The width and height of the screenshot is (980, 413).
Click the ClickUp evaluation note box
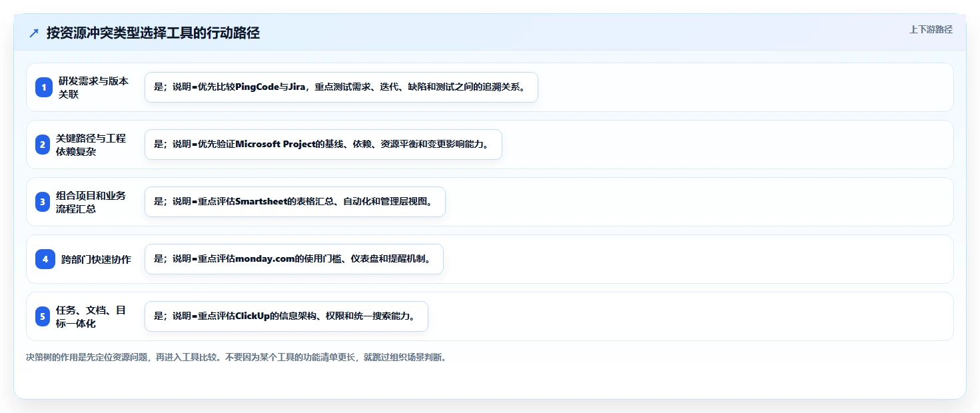(286, 316)
